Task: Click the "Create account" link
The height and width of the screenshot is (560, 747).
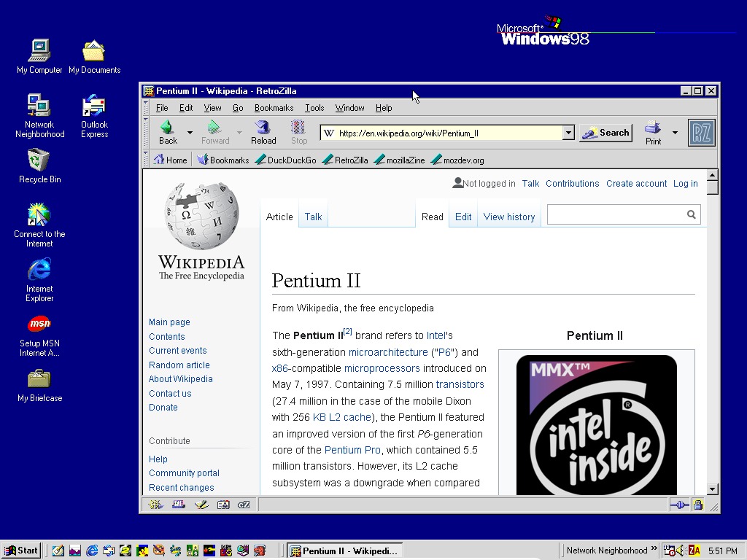Action: click(636, 183)
